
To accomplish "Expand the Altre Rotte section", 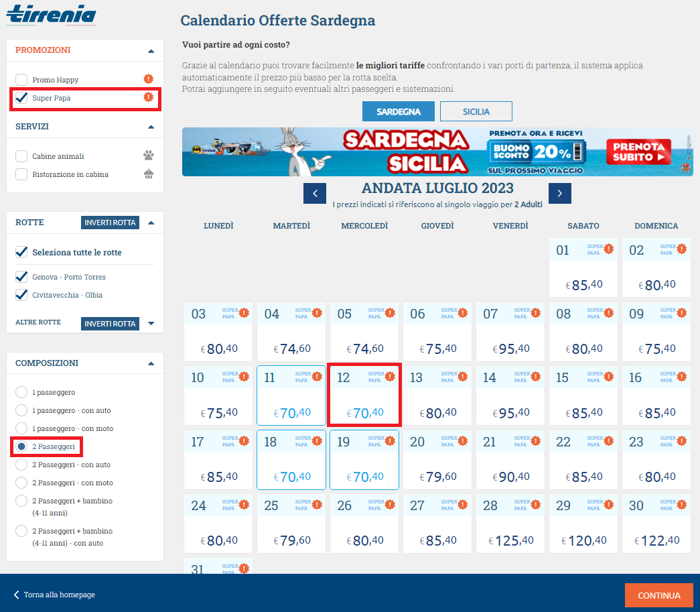I will coord(151,323).
